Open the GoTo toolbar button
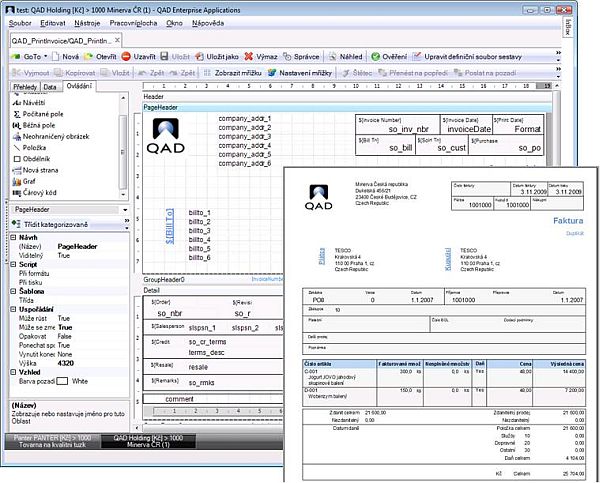 29,57
